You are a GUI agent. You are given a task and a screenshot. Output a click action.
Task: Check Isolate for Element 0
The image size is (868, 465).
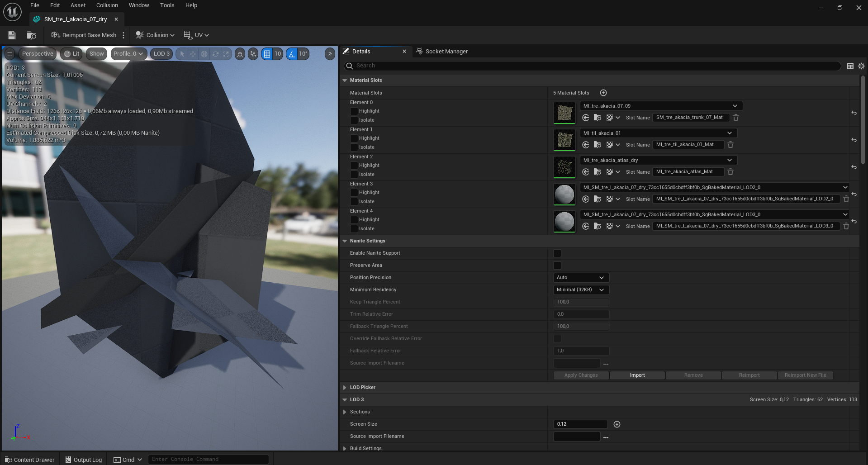[x=354, y=120]
